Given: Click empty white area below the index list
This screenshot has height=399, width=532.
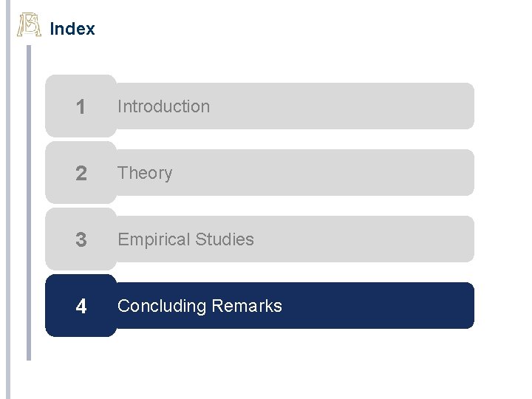Looking at the screenshot, I should click(259, 369).
